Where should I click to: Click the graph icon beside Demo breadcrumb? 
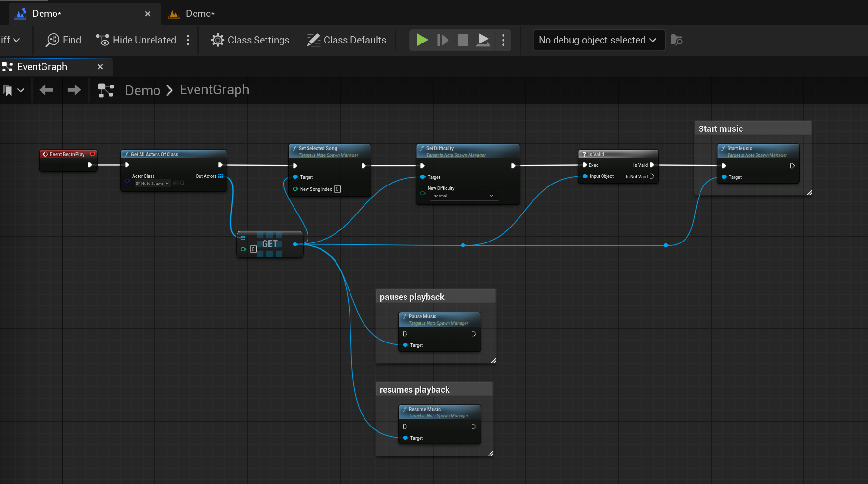coord(106,90)
